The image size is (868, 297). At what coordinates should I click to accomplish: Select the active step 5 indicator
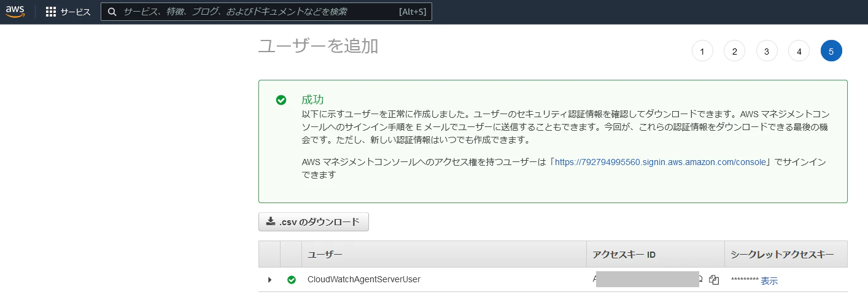[831, 52]
